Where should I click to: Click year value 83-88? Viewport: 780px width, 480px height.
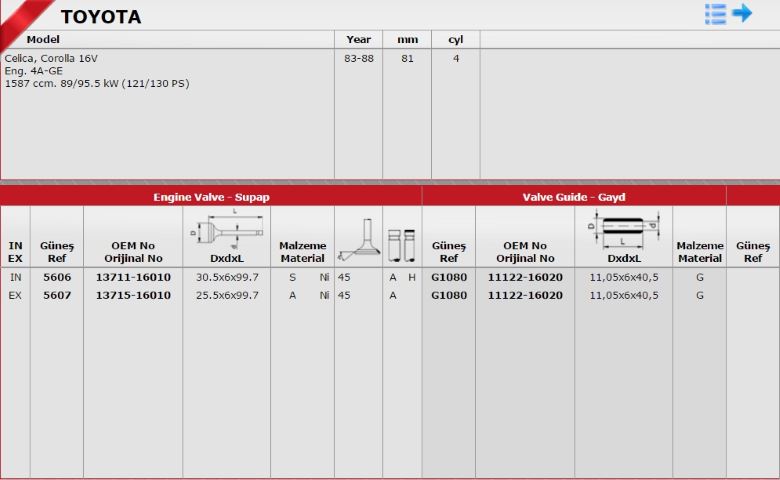tap(359, 58)
